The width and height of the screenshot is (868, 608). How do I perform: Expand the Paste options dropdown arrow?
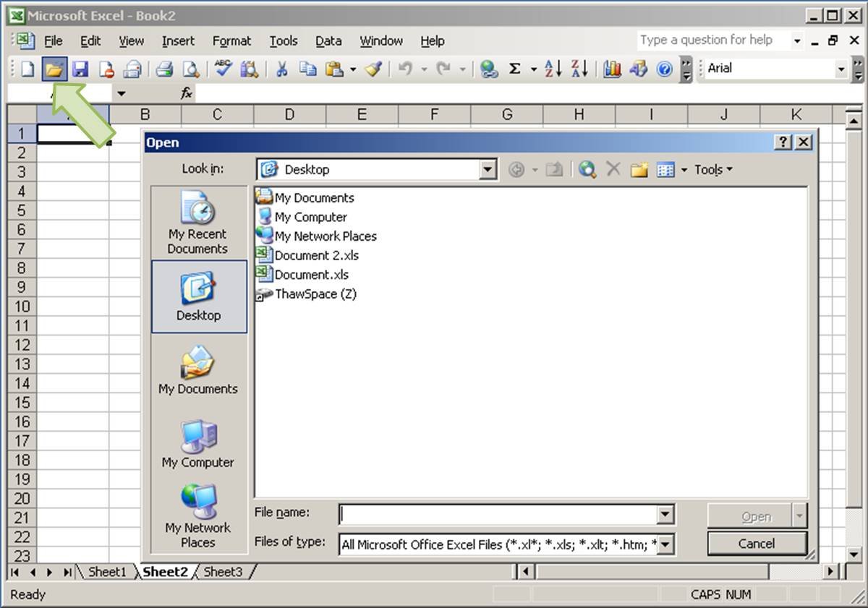pos(353,69)
